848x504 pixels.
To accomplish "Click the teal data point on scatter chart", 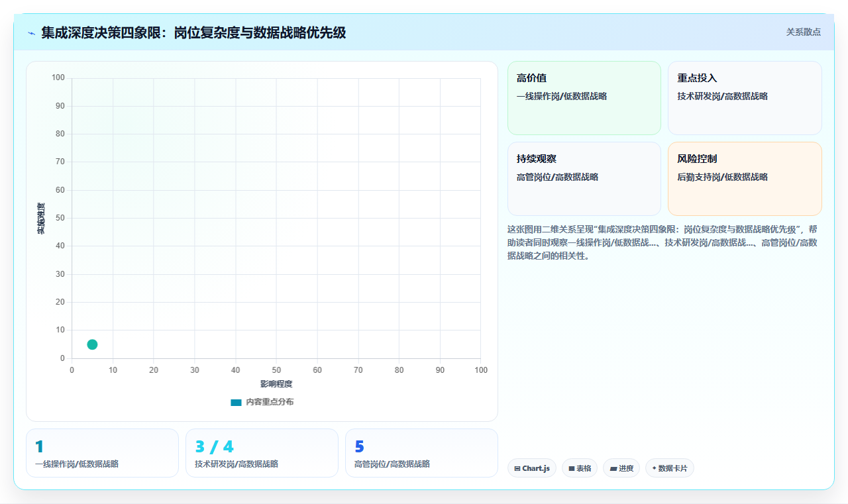I will point(92,344).
